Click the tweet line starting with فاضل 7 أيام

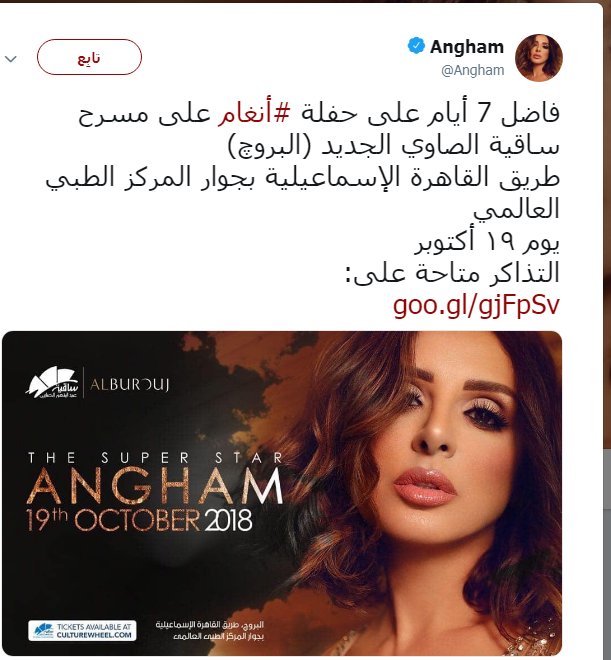319,114
